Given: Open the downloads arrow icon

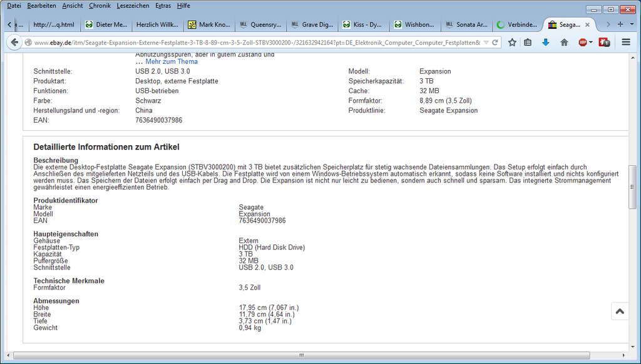Looking at the screenshot, I should pos(545,43).
